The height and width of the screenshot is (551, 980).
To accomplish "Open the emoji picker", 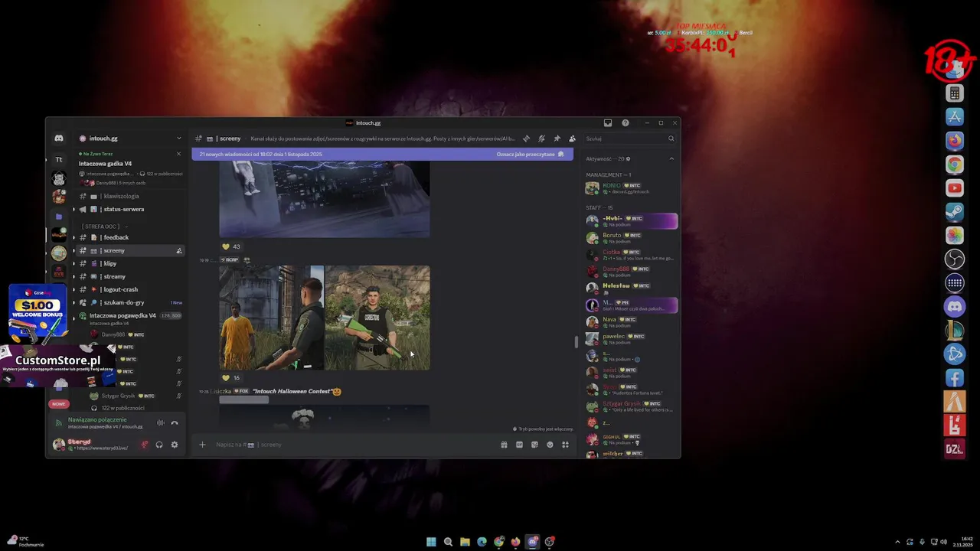I will (x=550, y=445).
